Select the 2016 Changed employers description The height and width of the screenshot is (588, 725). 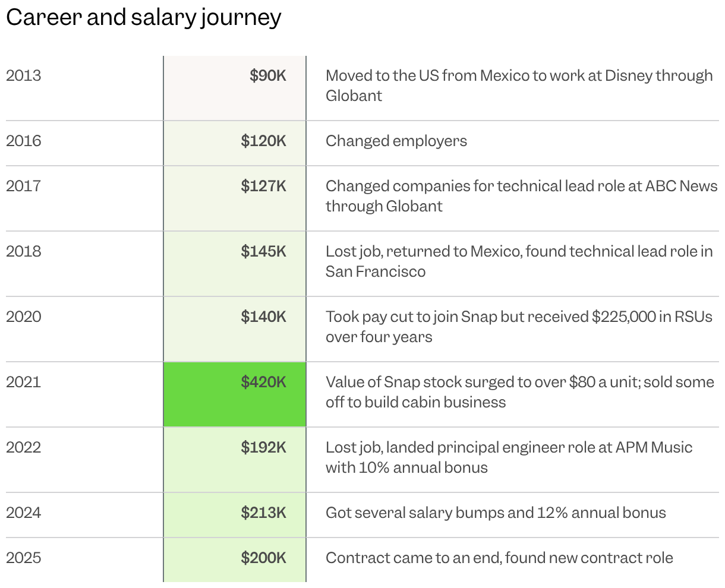pyautogui.click(x=396, y=141)
